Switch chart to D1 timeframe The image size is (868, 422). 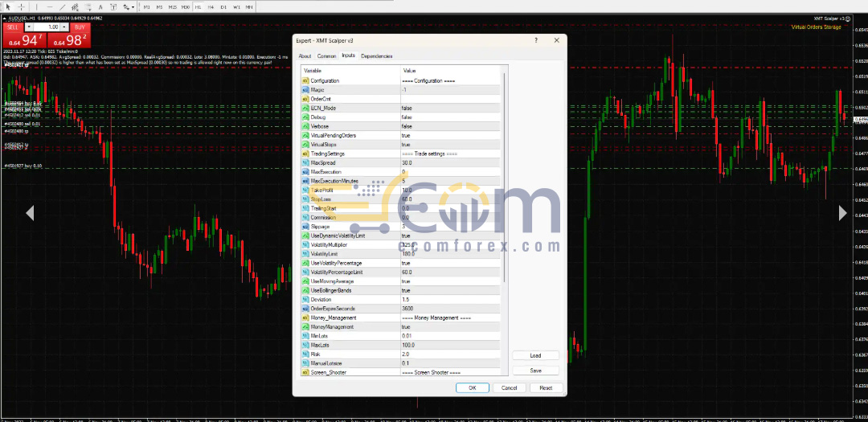[223, 7]
